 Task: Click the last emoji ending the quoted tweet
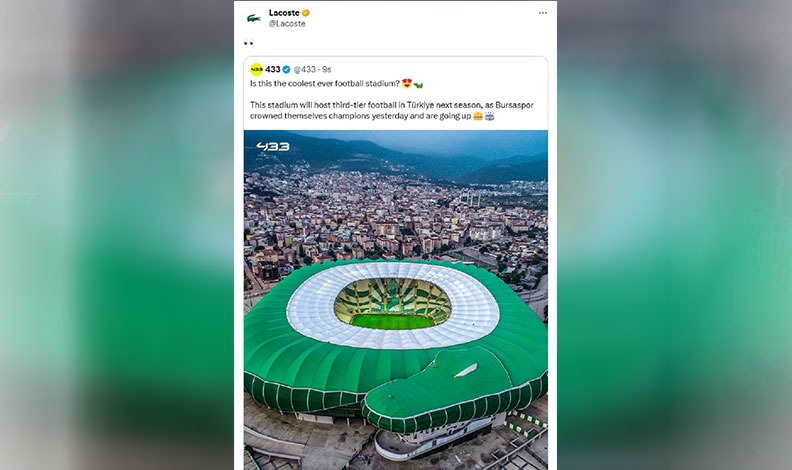click(490, 116)
